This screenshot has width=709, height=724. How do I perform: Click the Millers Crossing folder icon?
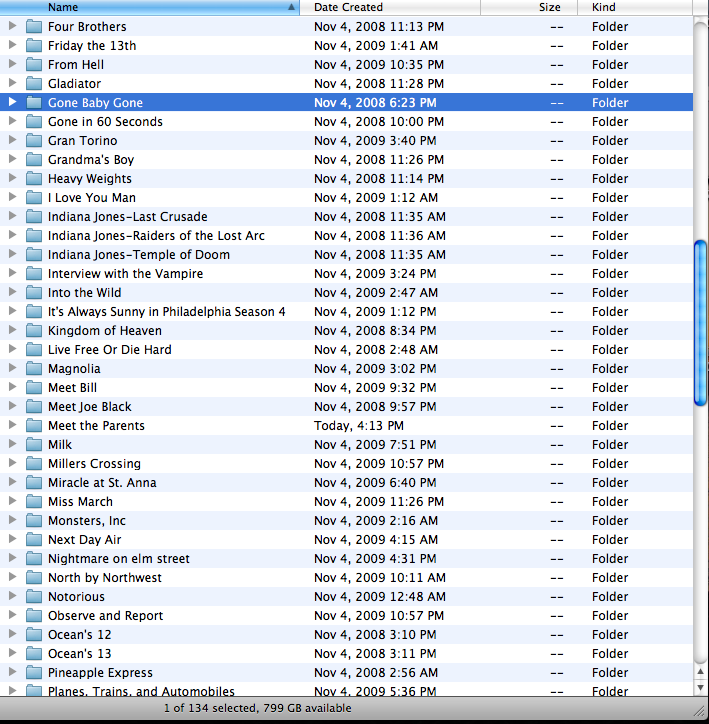pos(34,463)
